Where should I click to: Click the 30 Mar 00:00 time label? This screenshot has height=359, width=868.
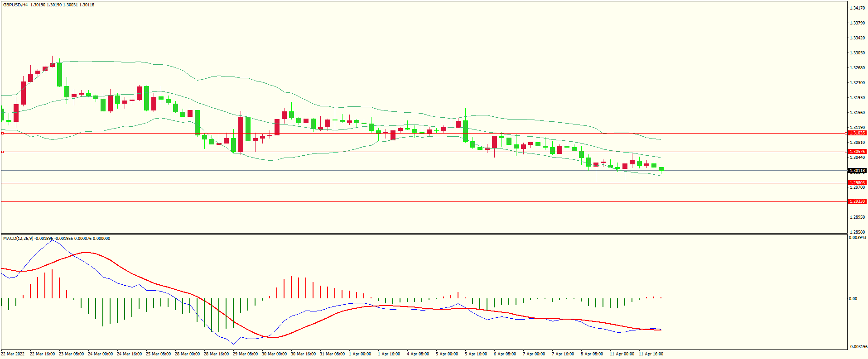274,354
